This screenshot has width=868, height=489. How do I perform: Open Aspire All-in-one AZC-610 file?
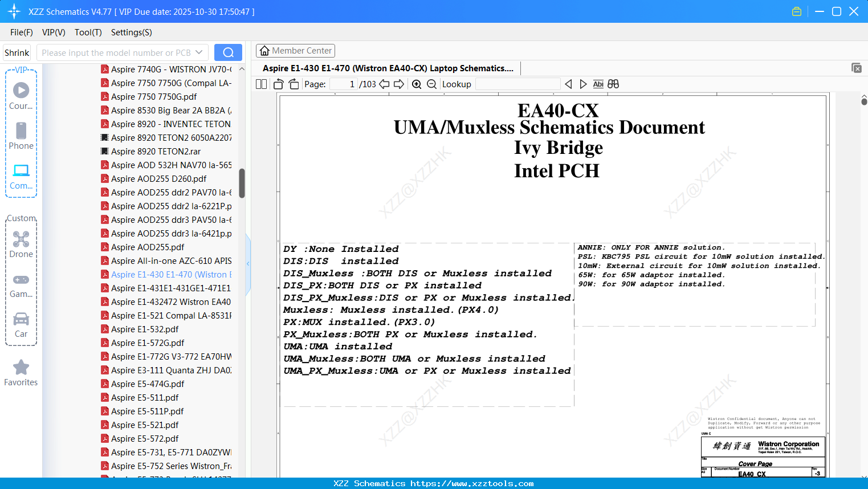coord(166,261)
